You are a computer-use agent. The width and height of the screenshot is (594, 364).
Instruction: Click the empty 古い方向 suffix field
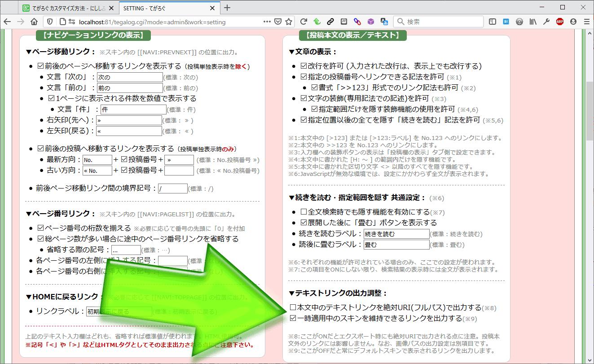tap(179, 171)
